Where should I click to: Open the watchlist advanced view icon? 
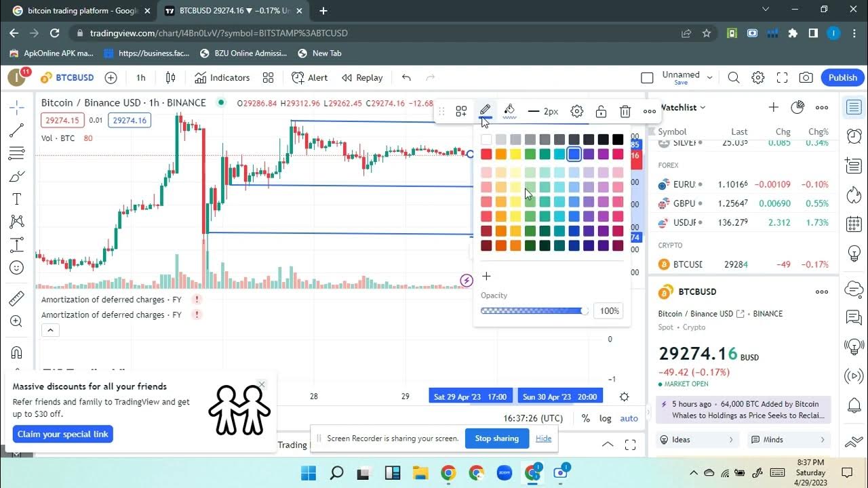click(797, 107)
